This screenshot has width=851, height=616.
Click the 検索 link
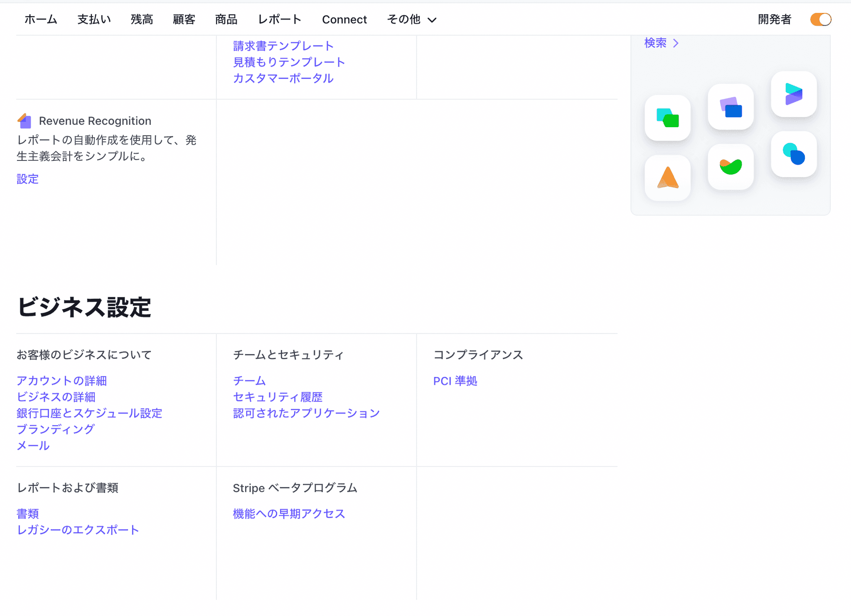(655, 43)
